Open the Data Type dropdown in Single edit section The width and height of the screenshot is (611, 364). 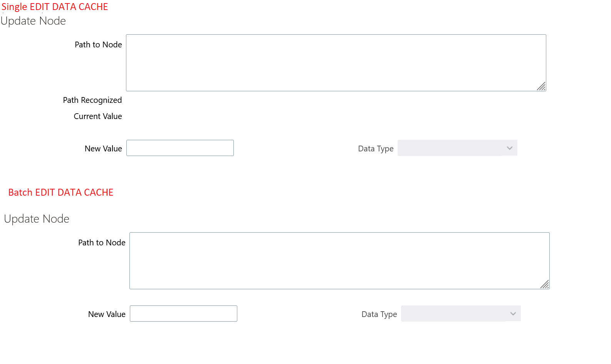click(x=457, y=148)
